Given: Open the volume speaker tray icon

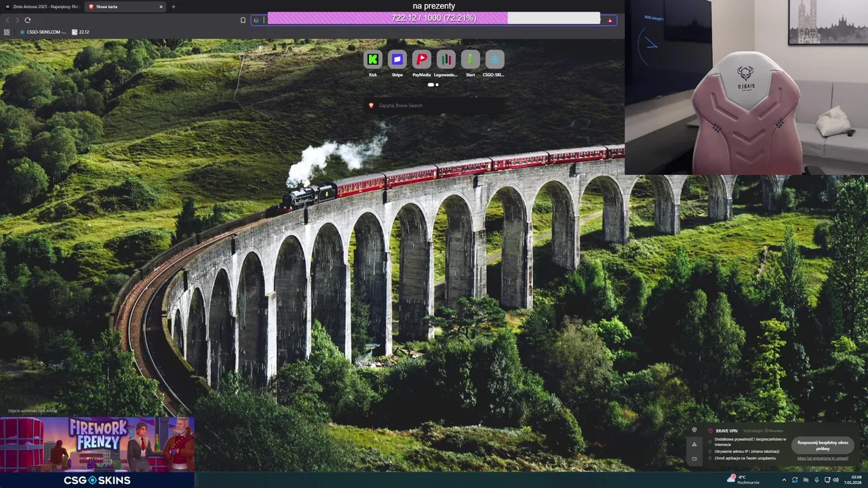Looking at the screenshot, I should point(835,480).
